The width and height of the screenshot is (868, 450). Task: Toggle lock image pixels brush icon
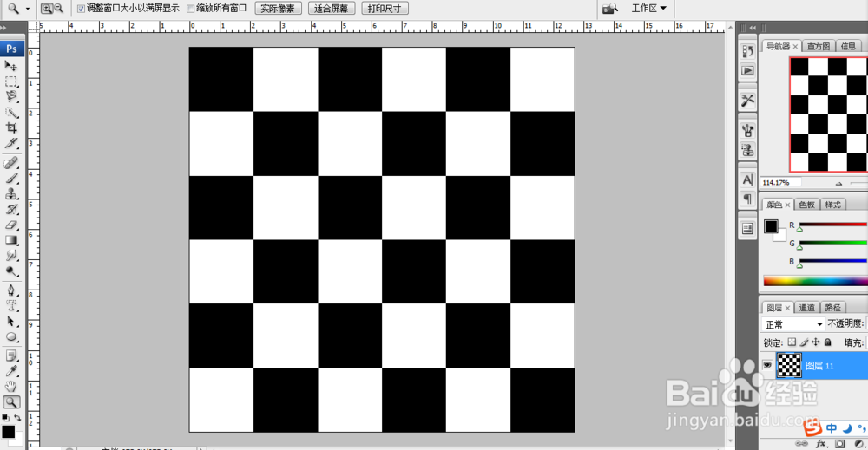pyautogui.click(x=804, y=342)
